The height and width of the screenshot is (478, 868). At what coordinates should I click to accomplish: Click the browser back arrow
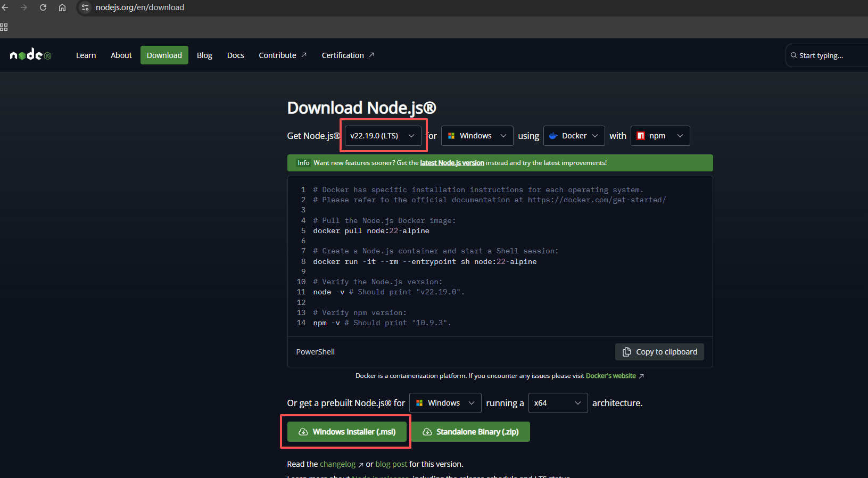pyautogui.click(x=5, y=7)
